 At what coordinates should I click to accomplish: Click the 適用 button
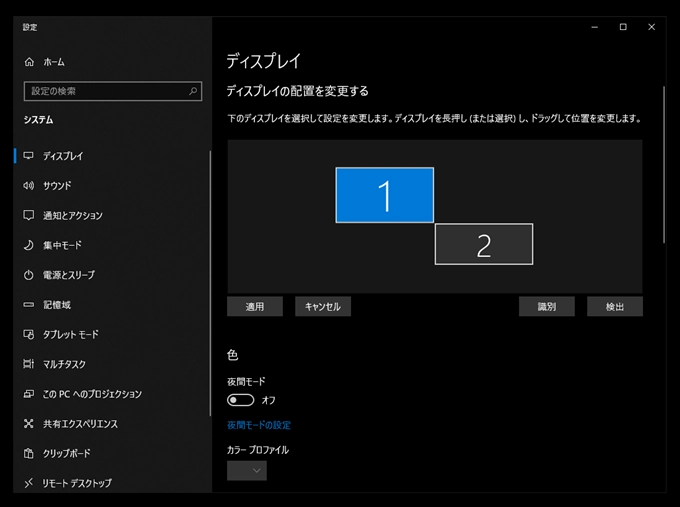tap(255, 307)
